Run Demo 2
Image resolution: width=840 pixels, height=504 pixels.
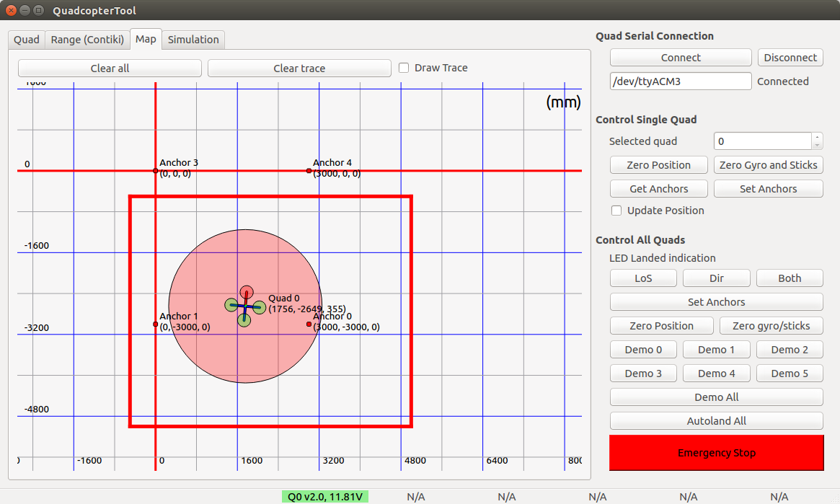pyautogui.click(x=790, y=350)
